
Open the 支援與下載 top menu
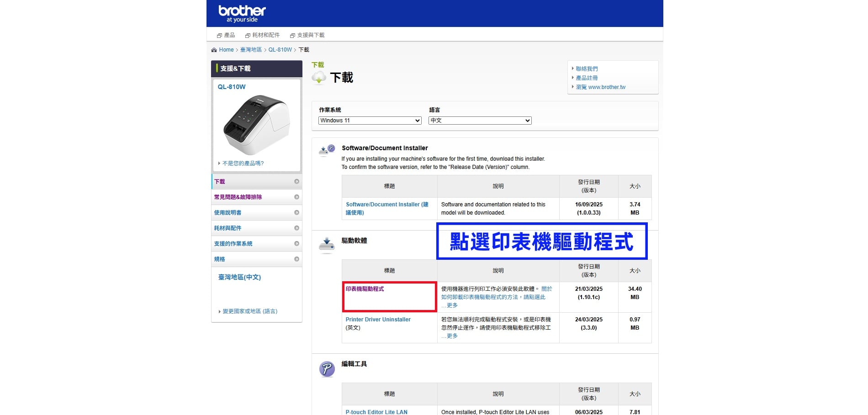pos(311,35)
